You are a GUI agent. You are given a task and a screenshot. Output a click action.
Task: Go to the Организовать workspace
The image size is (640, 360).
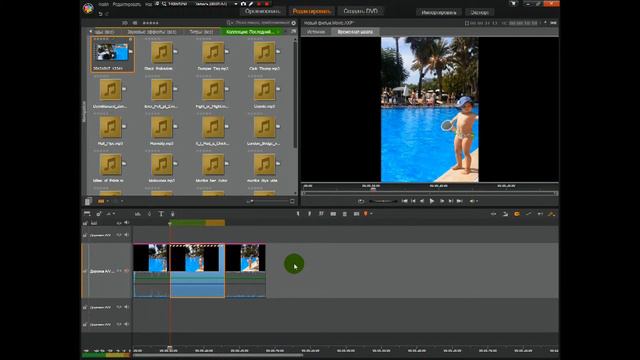point(262,11)
